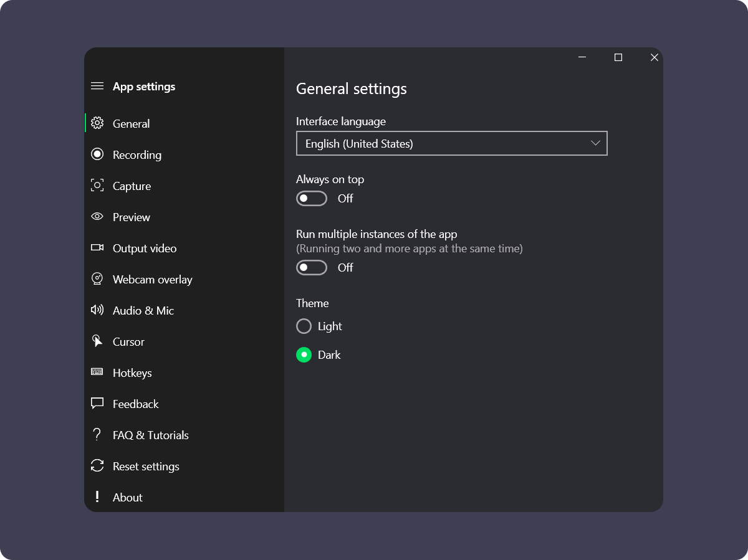
Task: Toggle Run multiple instances of the app
Action: [312, 267]
